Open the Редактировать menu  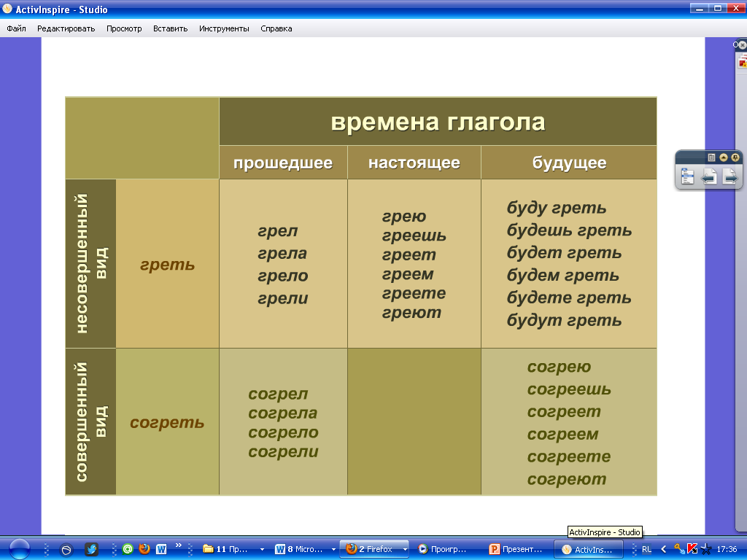point(66,29)
